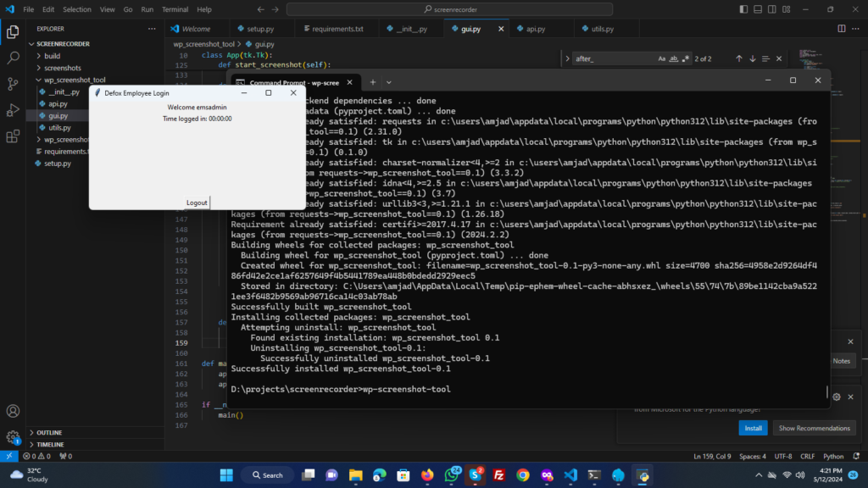Screen dimensions: 868x488
Task: Expand the build folder in Explorer
Action: (53, 56)
